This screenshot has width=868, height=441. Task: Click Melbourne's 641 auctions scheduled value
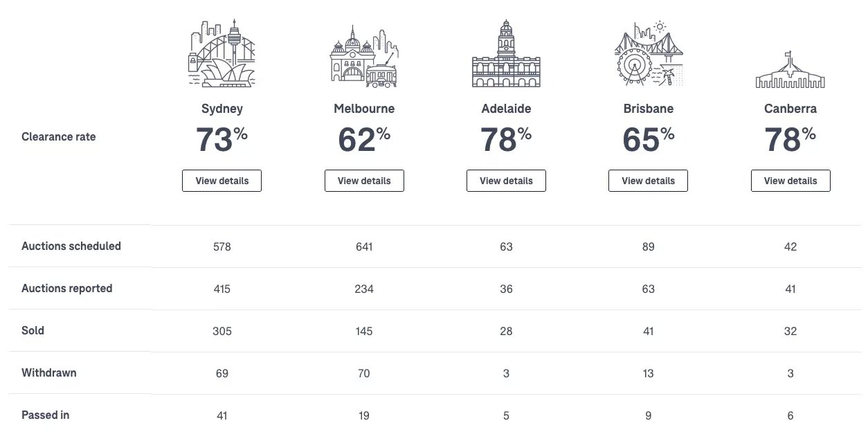[364, 246]
